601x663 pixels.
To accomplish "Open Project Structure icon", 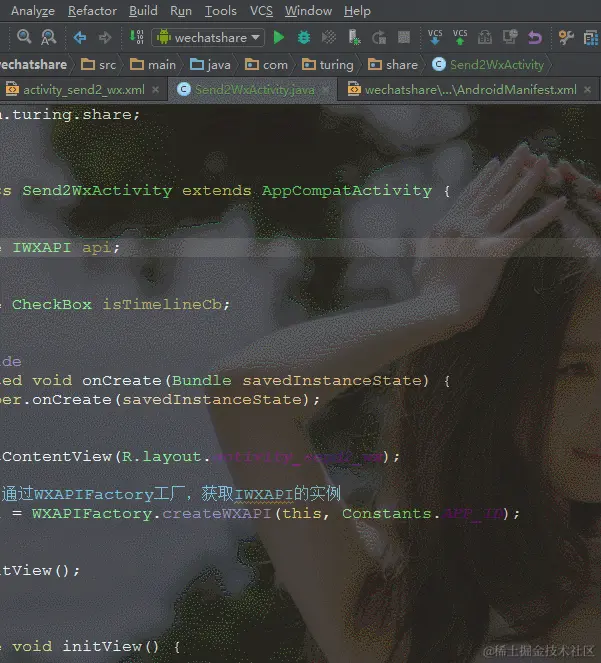I will pos(591,38).
